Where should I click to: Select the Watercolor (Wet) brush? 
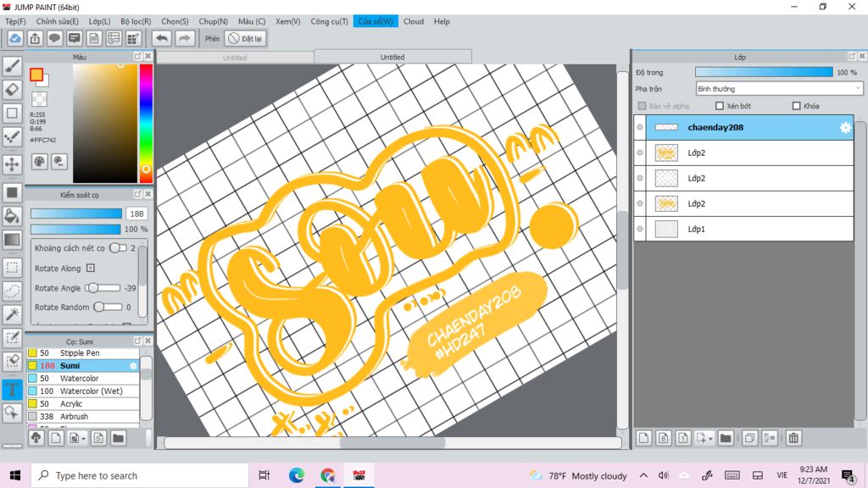coord(83,391)
